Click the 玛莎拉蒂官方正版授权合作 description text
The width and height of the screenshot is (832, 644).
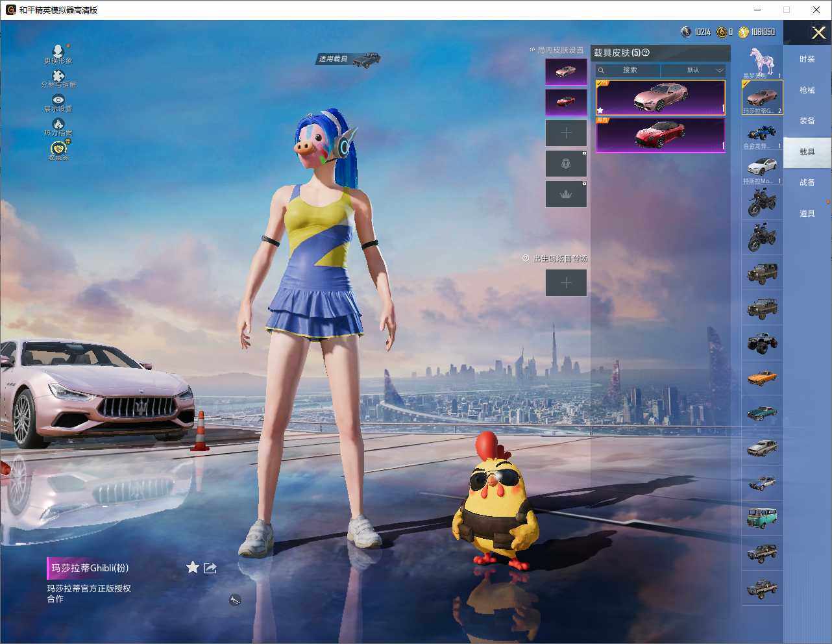click(89, 593)
